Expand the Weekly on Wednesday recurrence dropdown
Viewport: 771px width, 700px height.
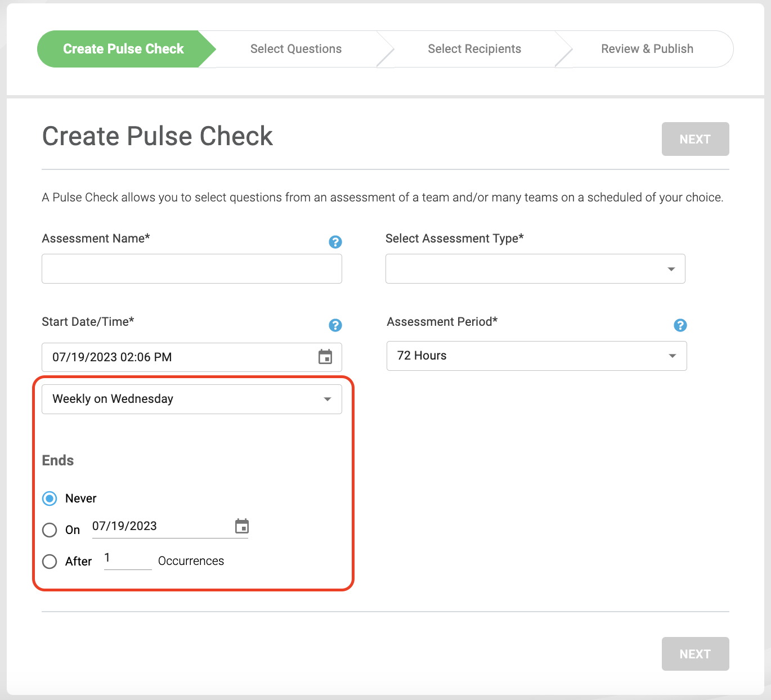point(192,399)
